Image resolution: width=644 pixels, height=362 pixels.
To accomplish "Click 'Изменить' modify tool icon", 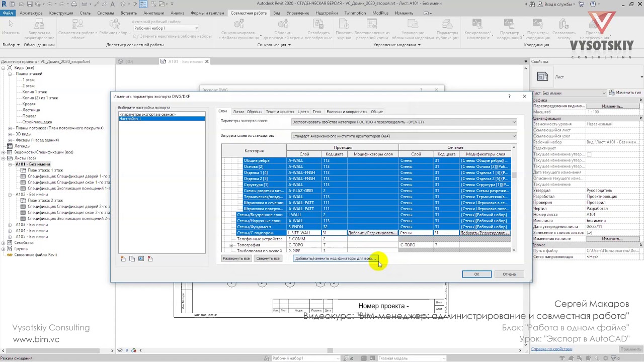I will [11, 24].
